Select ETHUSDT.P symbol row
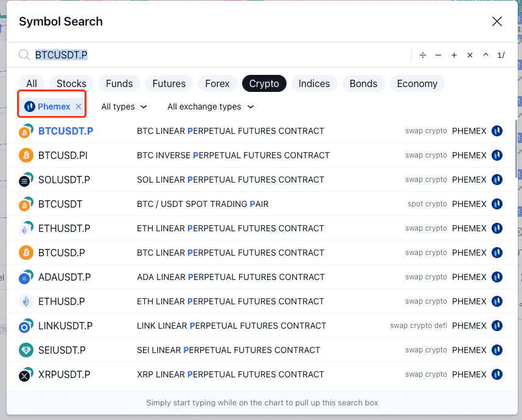 (260, 228)
